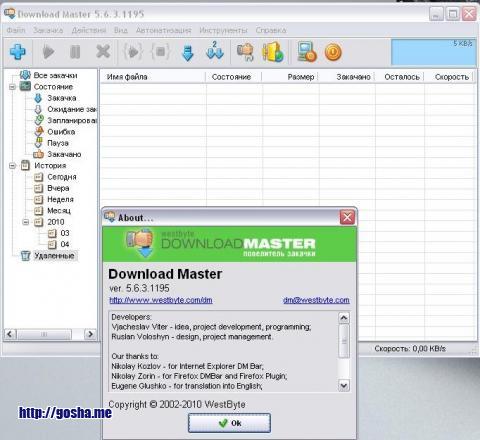Click the dm@westbyte.com email link

(316, 300)
